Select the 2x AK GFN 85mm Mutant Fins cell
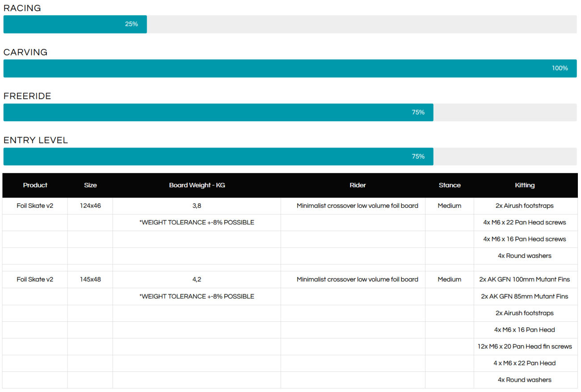581x392 pixels. point(525,297)
